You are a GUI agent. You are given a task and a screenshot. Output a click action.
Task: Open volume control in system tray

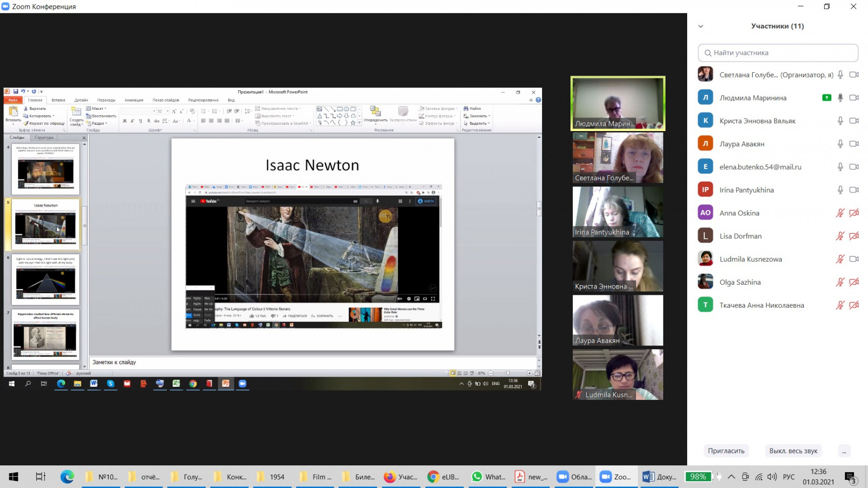click(772, 477)
